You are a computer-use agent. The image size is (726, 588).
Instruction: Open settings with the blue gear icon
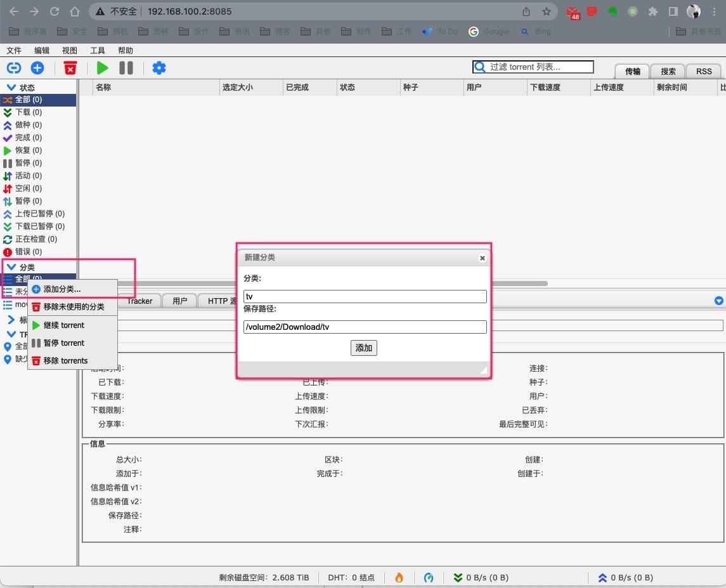[159, 68]
